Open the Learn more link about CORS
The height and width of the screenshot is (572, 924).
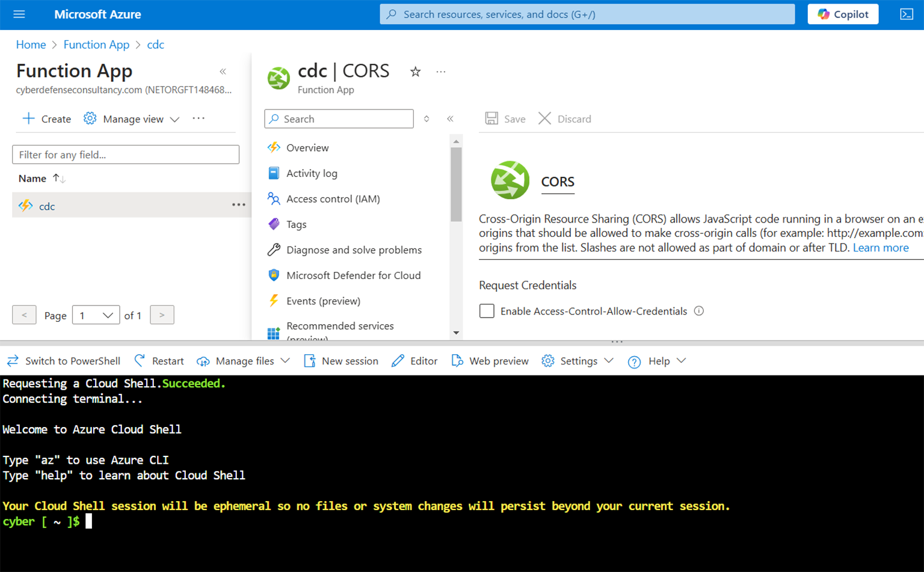(x=881, y=247)
